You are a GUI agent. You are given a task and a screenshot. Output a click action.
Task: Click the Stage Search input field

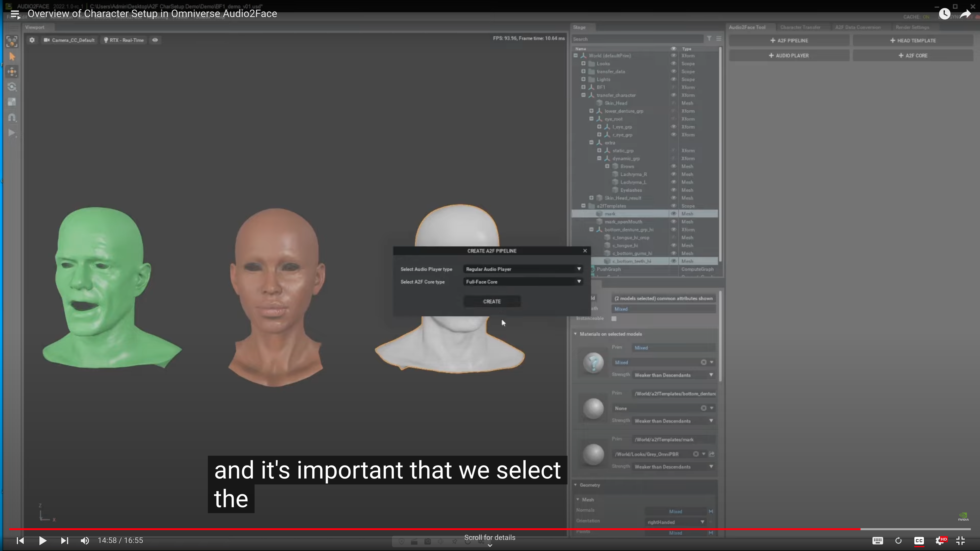click(x=637, y=39)
